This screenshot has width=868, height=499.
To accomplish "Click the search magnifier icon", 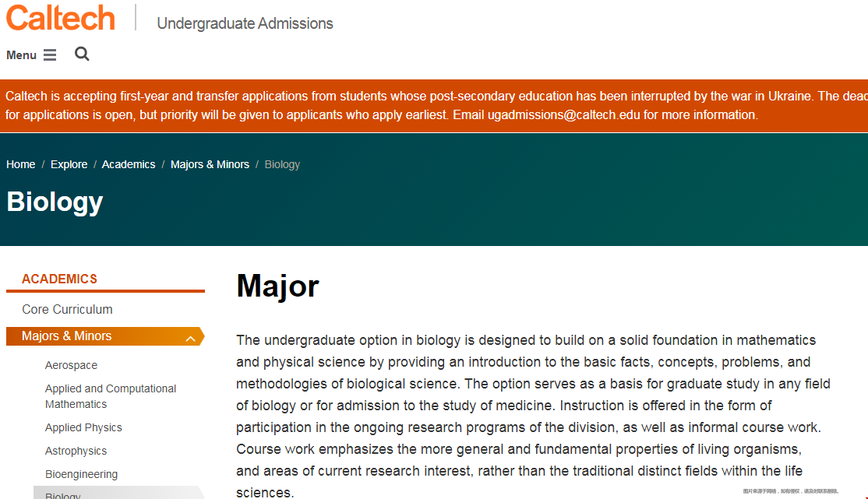I will tap(82, 54).
